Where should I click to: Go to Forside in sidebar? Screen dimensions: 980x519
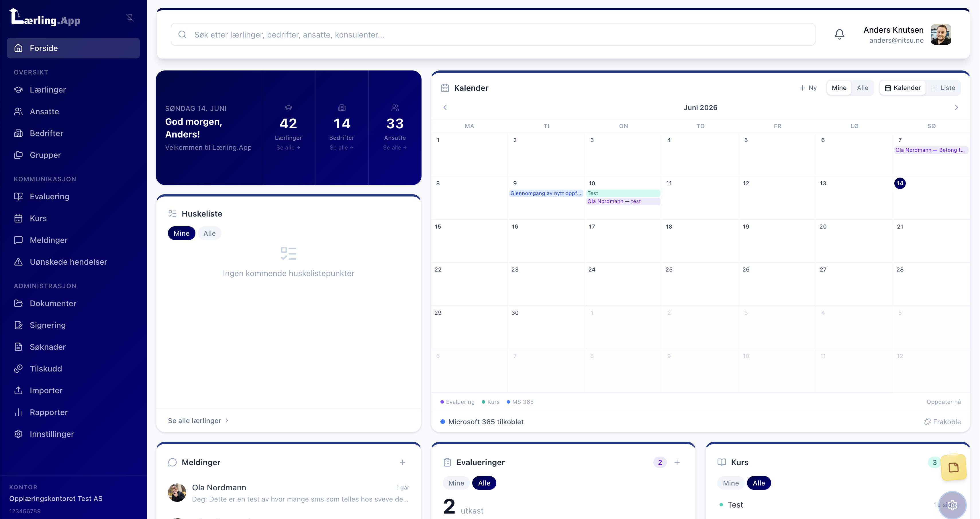click(x=73, y=48)
